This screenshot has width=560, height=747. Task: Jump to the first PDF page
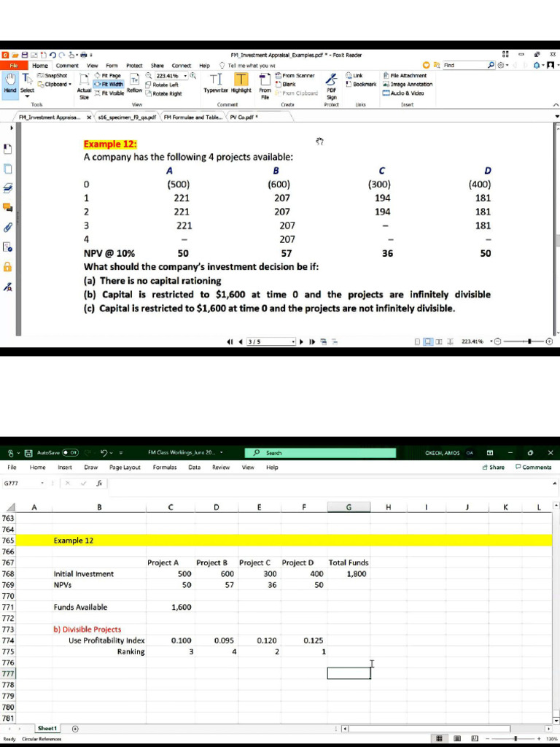coord(231,341)
